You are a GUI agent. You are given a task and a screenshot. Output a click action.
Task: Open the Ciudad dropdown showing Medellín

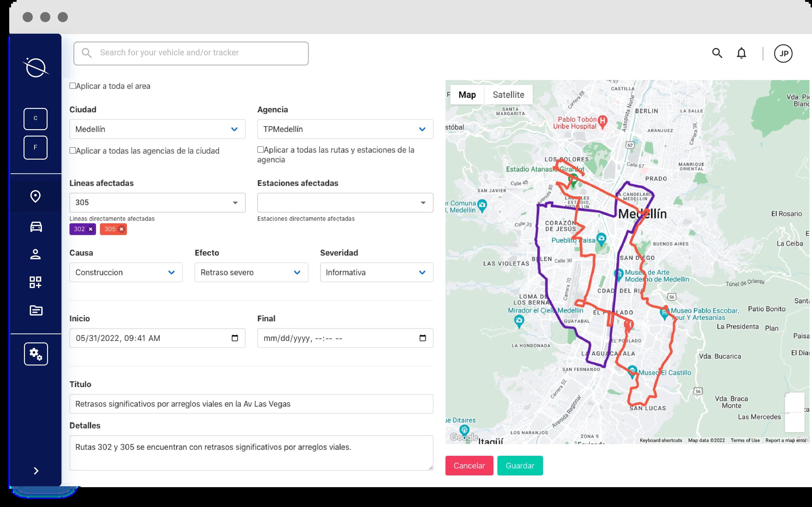pos(157,129)
